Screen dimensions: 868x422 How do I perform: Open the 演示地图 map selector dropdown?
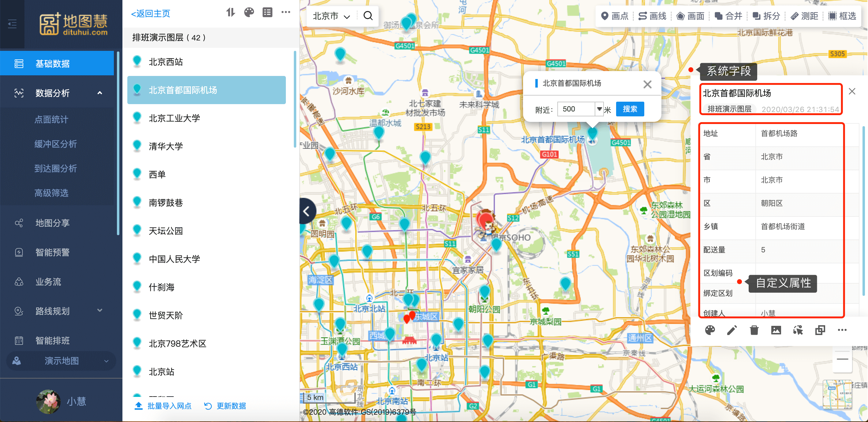(x=61, y=361)
